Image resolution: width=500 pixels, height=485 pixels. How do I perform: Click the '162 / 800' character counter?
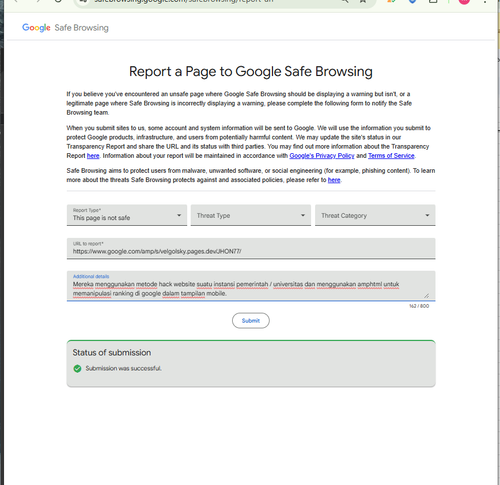[x=419, y=306]
